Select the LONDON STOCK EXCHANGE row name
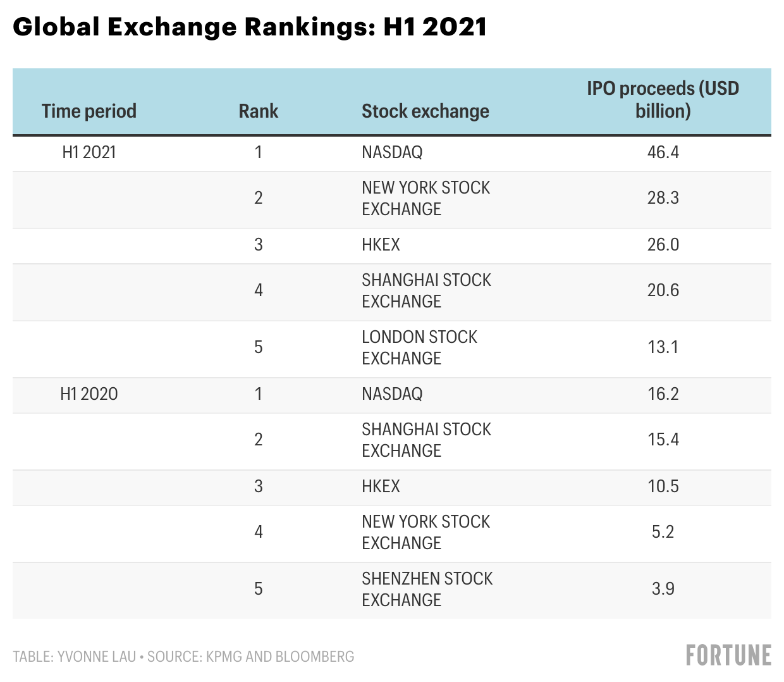Image resolution: width=784 pixels, height=682 pixels. point(419,347)
